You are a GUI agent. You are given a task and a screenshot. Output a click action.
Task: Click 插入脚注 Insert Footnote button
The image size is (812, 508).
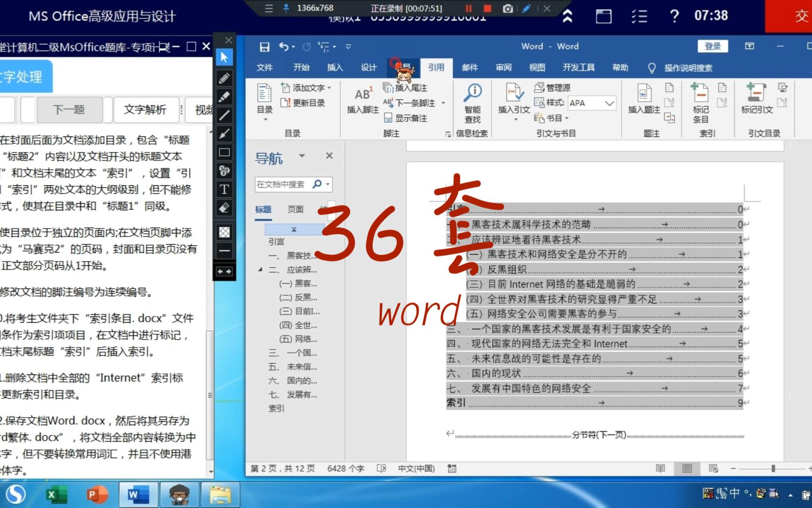[x=363, y=100]
